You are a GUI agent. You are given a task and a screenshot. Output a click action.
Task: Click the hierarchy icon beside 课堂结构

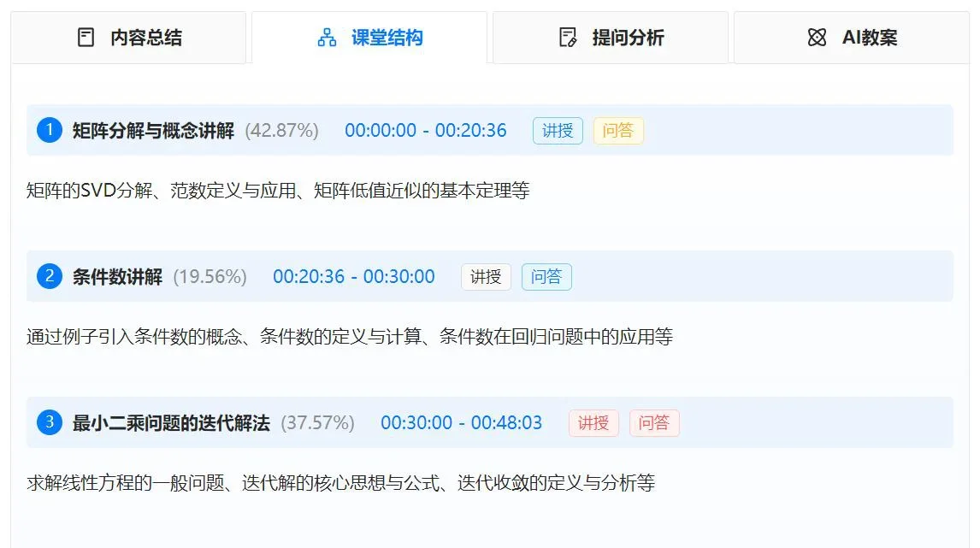[327, 38]
